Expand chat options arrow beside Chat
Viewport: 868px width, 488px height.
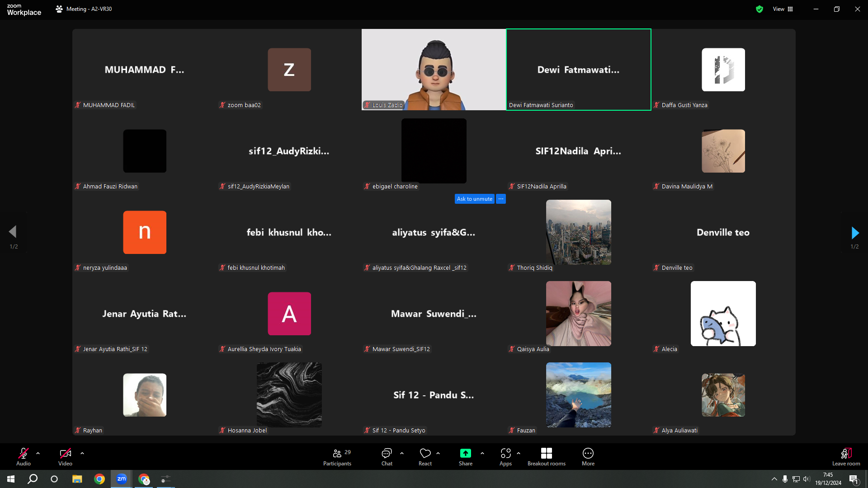click(x=402, y=453)
